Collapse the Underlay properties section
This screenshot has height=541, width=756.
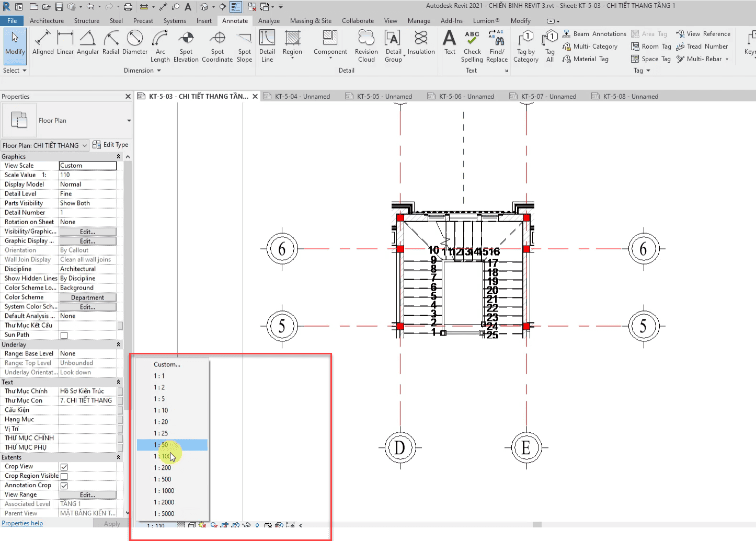tap(118, 344)
